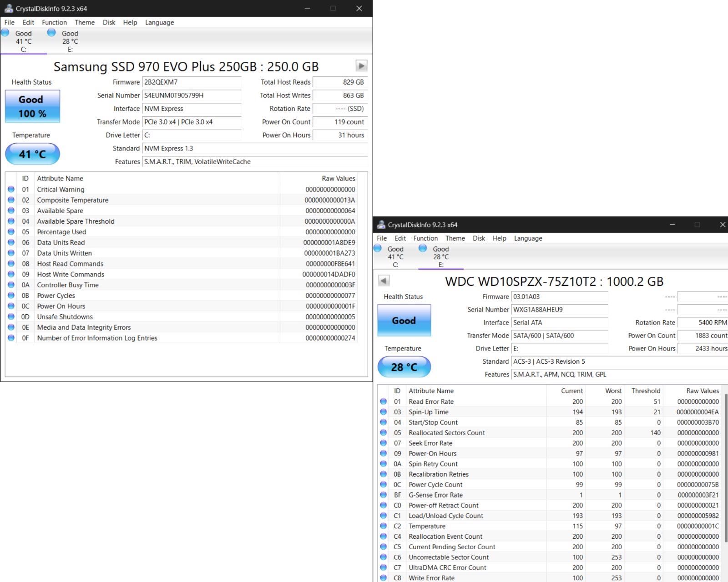Viewport: 728px width, 582px height.
Task: Click next disk arrow in Samsung window
Action: (361, 66)
